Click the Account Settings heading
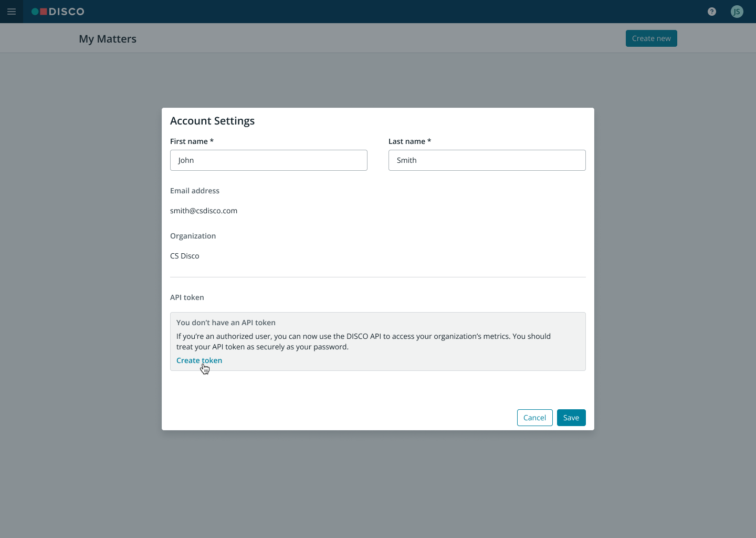 coord(212,121)
